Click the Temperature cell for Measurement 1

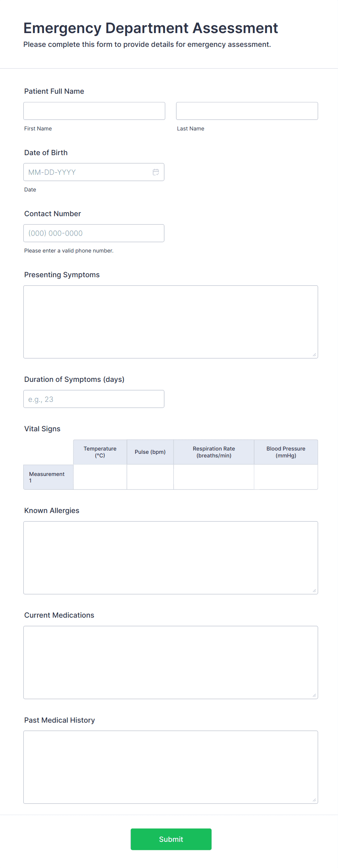[x=100, y=477]
